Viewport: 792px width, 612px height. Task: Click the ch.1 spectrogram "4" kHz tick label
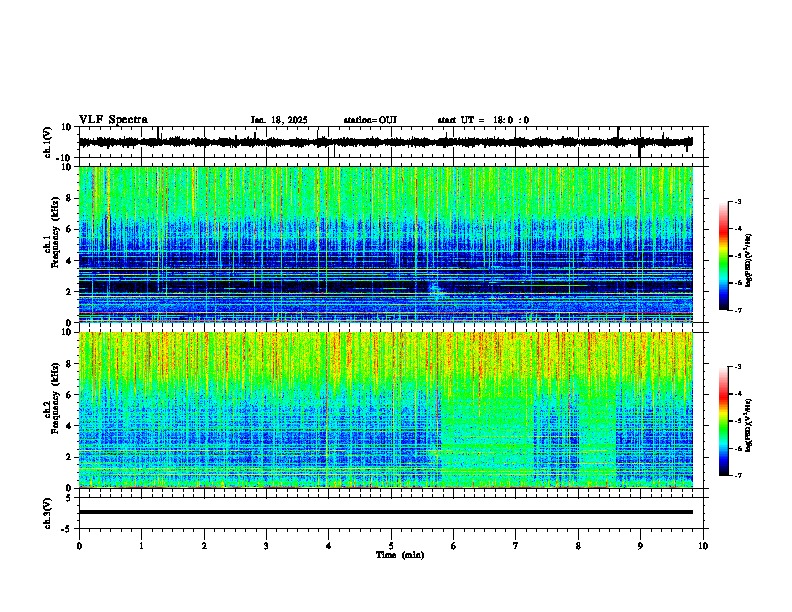69,261
